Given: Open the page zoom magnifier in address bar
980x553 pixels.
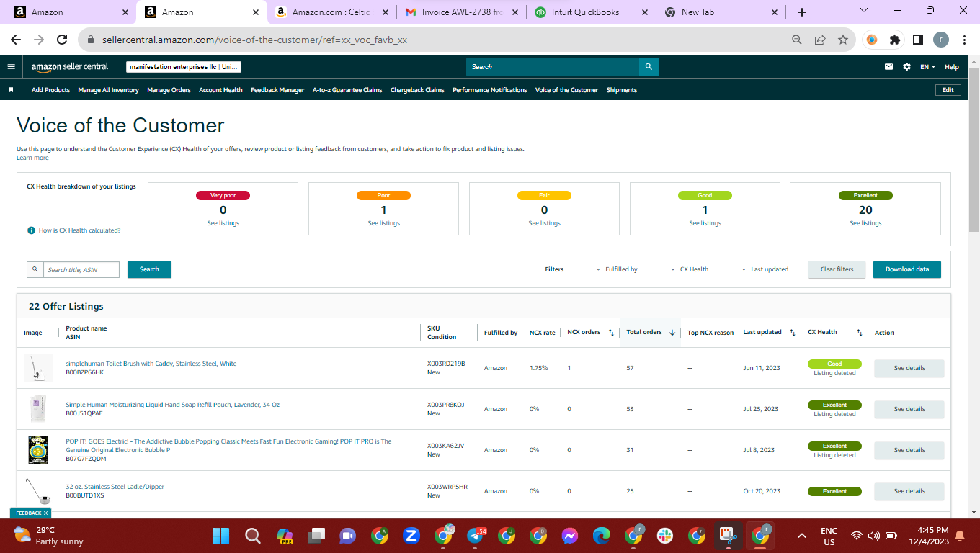Looking at the screenshot, I should click(x=797, y=40).
